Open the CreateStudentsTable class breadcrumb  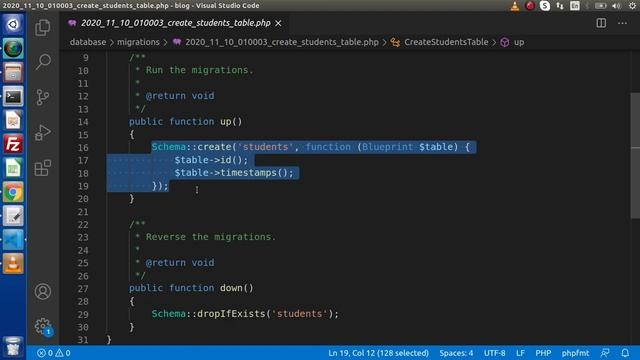point(446,42)
